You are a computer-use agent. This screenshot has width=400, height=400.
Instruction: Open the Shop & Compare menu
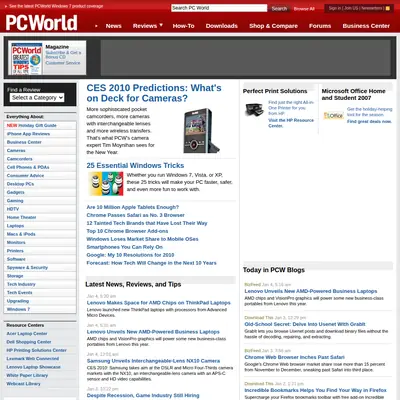pyautogui.click(x=273, y=26)
